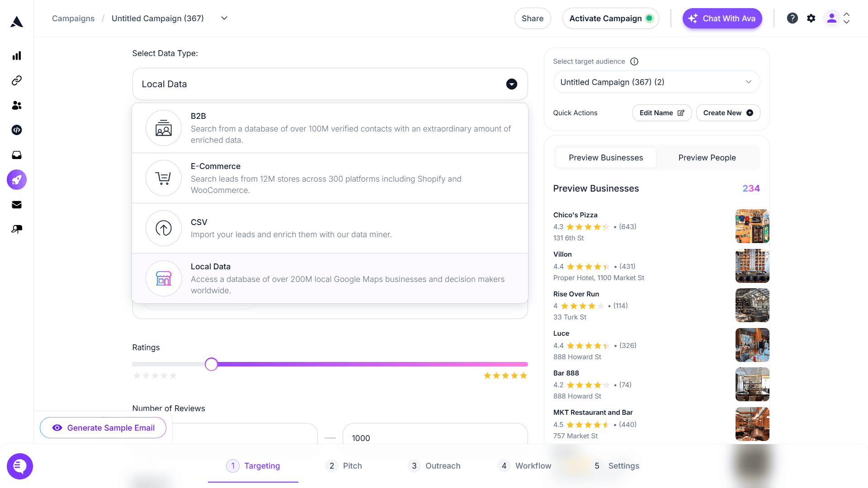Click the help question mark icon
The height and width of the screenshot is (488, 868).
(x=792, y=19)
